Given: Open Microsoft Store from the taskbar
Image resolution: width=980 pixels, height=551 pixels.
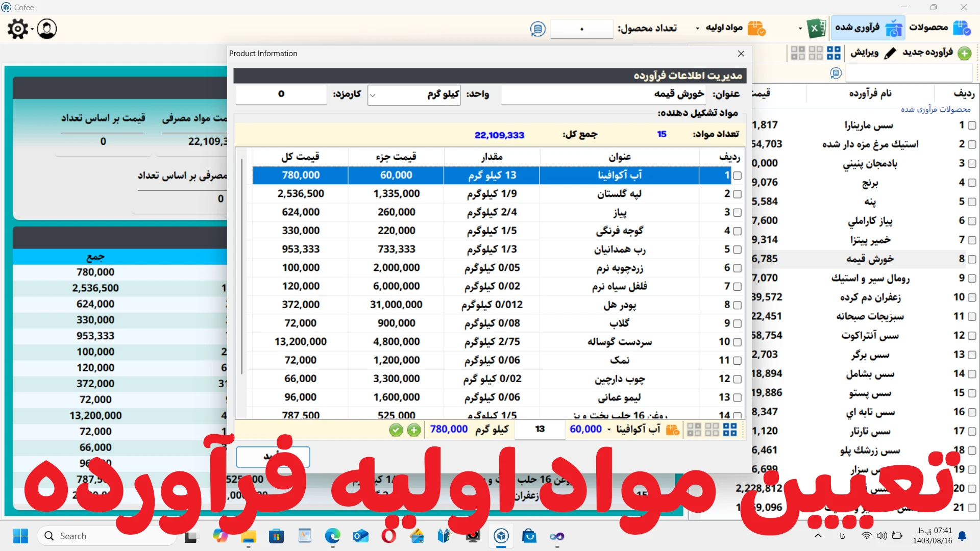Looking at the screenshot, I should (x=276, y=536).
